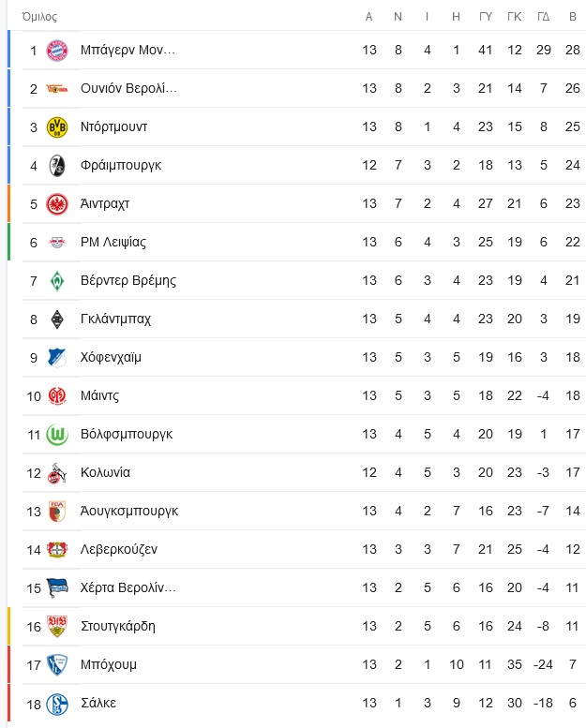
Task: Click the Werder Bremen green diamond logo
Action: [x=56, y=281]
